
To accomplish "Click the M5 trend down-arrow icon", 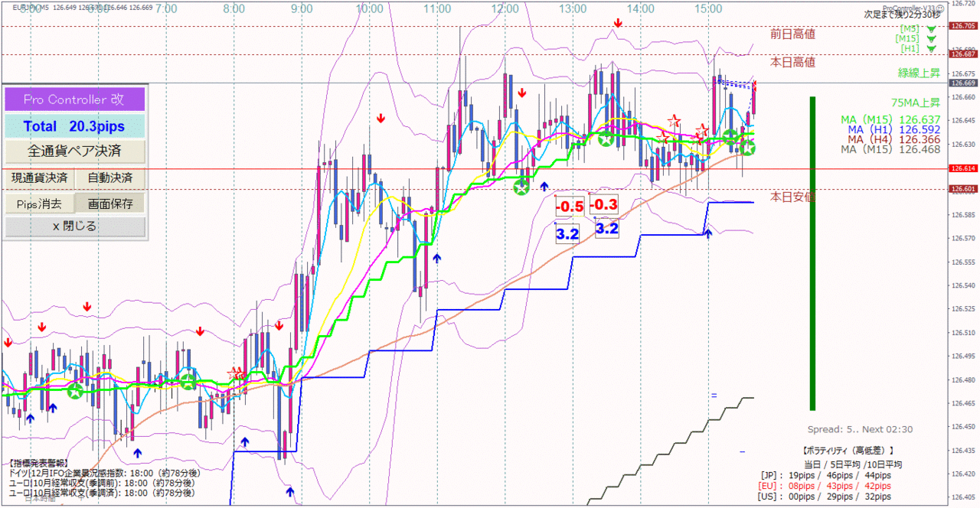I will click(931, 30).
